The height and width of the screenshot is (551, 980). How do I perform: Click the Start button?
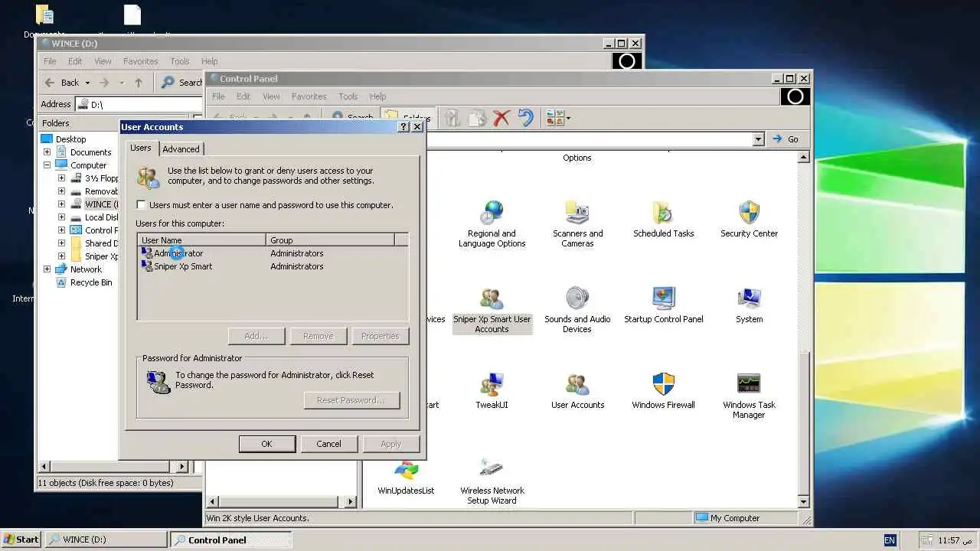click(21, 540)
